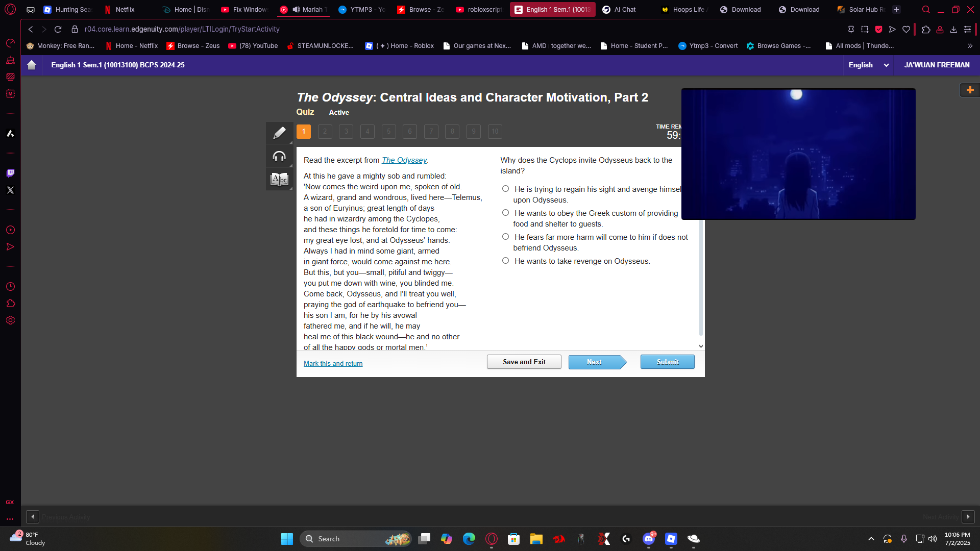980x551 pixels.
Task: Open the easy setup menu in toolbar
Action: 967,29
